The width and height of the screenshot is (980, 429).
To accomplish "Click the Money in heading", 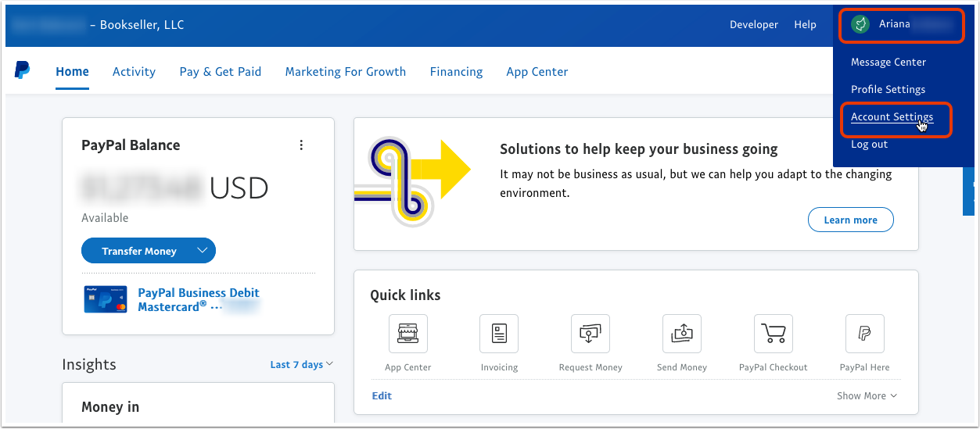I will click(x=110, y=407).
